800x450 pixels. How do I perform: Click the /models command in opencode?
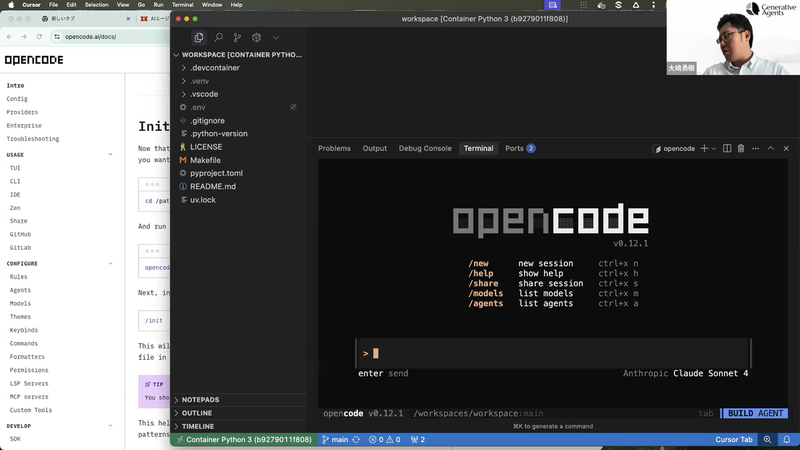(x=486, y=293)
